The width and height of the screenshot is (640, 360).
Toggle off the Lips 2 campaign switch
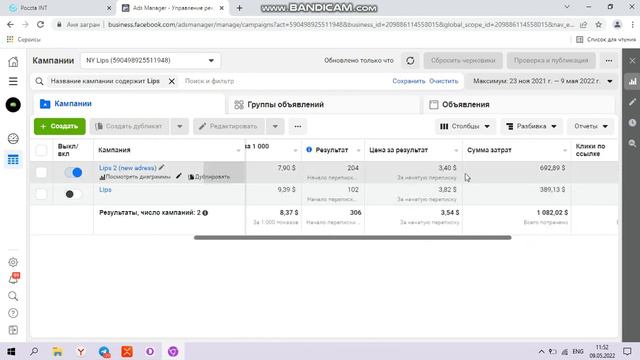[x=73, y=172]
